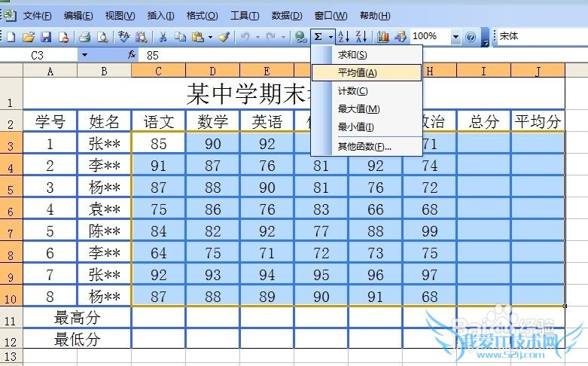Screen dimensions: 588x366
Task: Click the 总分 header cell
Action: coord(484,121)
